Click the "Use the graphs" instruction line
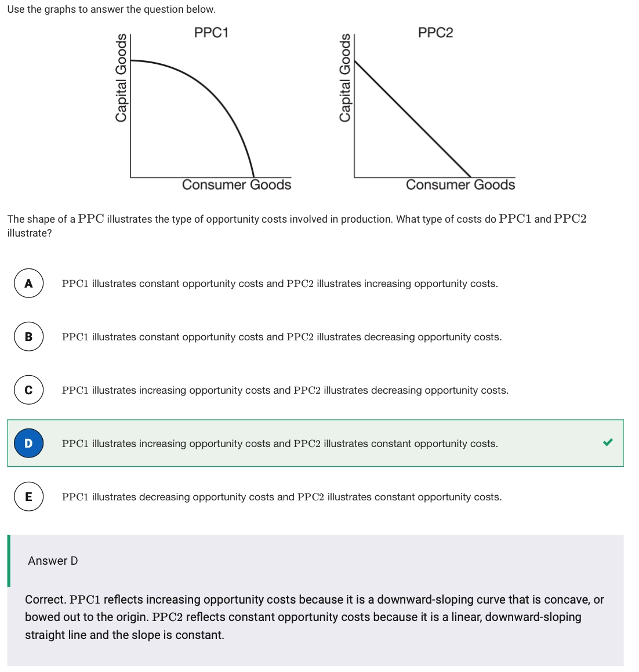 (x=111, y=9)
